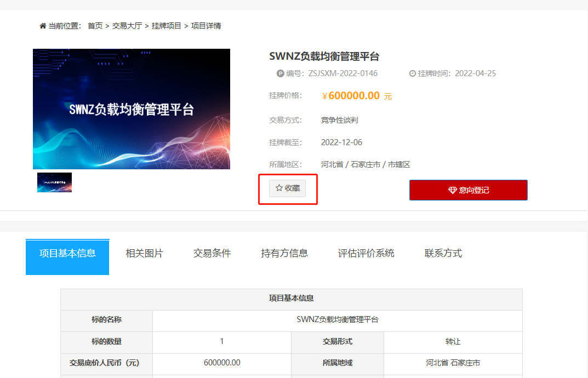The image size is (588, 378).
Task: Click the 所属地域 label cell
Action: point(338,364)
